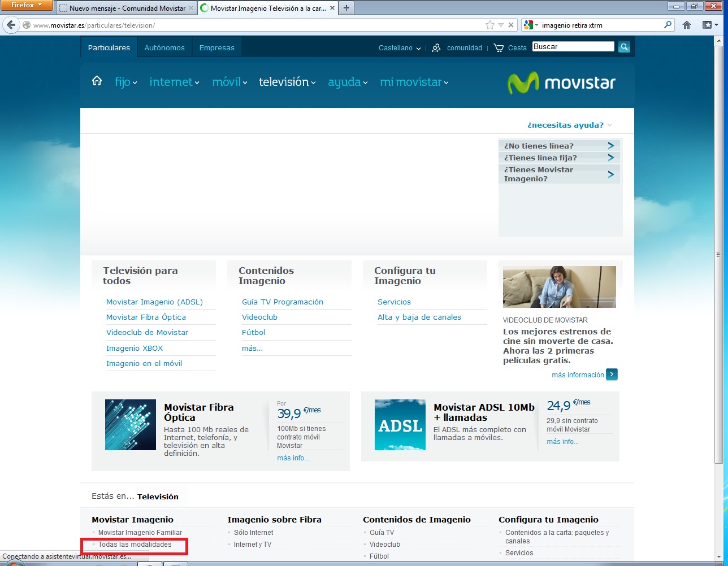
Task: Click the page vertical scrollbar
Action: tap(718, 254)
